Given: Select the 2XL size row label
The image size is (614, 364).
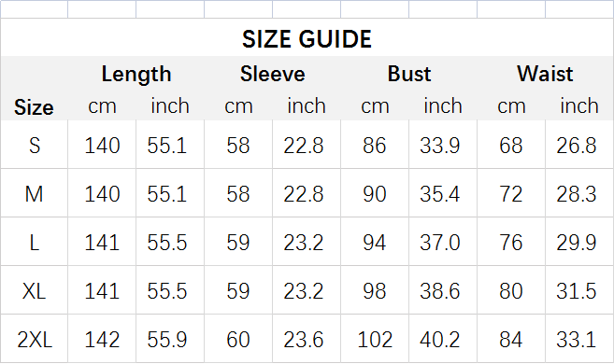Looking at the screenshot, I should [x=34, y=339].
